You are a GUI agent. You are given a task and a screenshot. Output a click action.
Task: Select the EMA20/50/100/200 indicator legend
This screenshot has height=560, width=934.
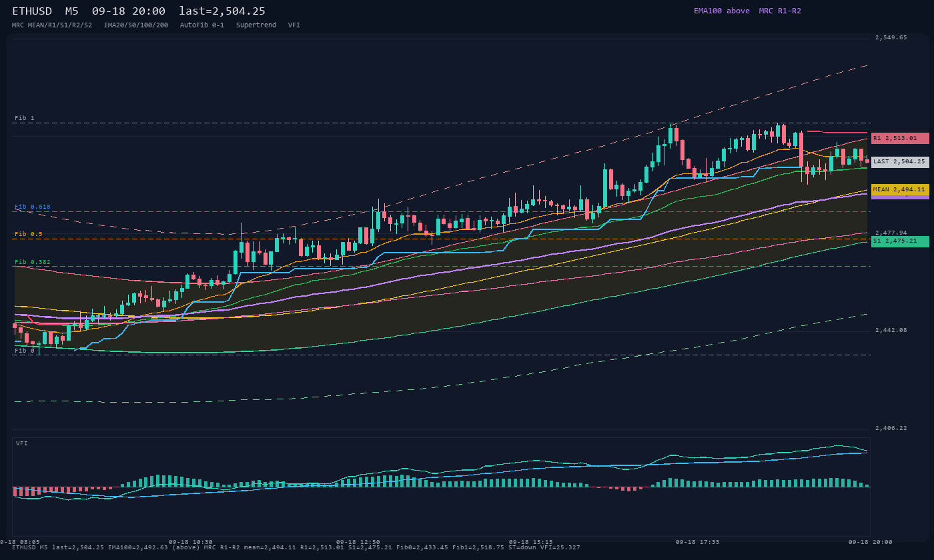point(136,25)
